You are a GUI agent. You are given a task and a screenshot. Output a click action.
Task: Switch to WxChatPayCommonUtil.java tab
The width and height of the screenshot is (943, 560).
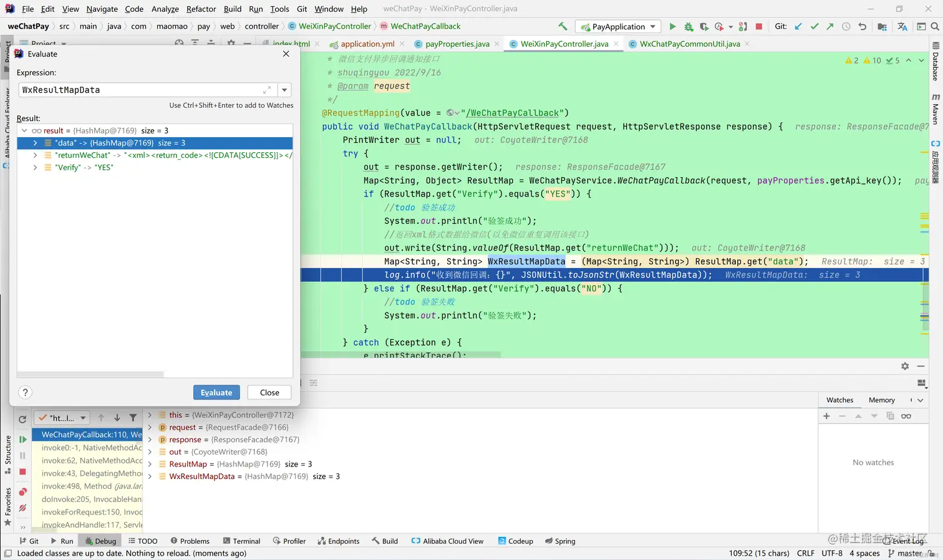point(690,44)
